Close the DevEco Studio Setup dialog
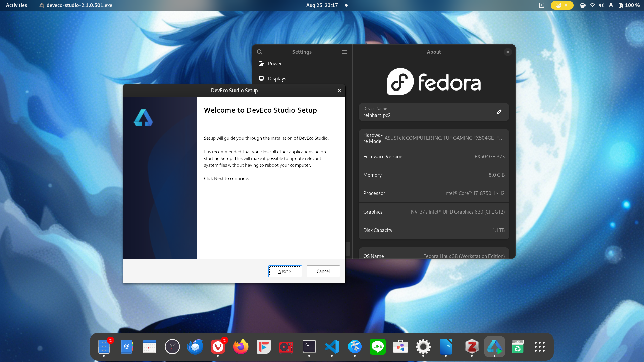The width and height of the screenshot is (644, 362). [x=339, y=90]
